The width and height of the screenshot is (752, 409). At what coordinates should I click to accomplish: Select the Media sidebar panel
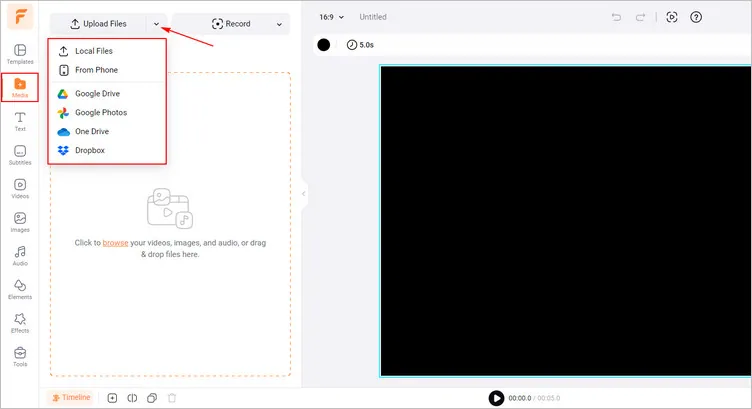(20, 88)
